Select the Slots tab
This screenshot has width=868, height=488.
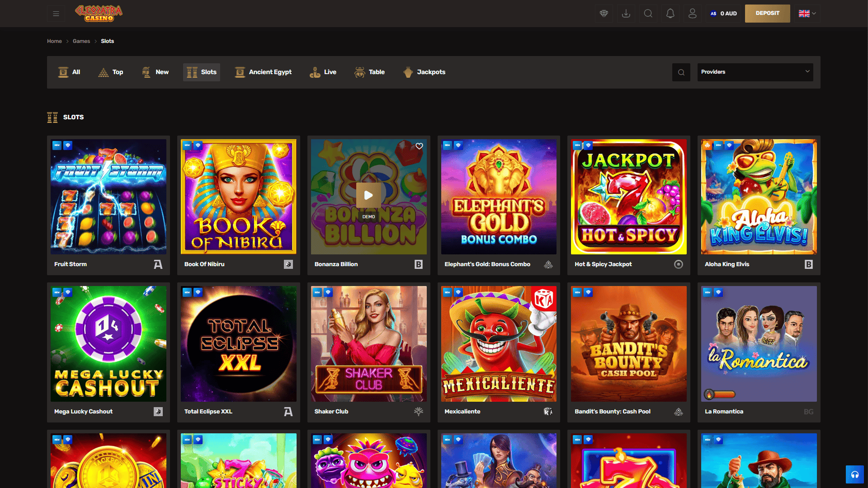point(202,72)
